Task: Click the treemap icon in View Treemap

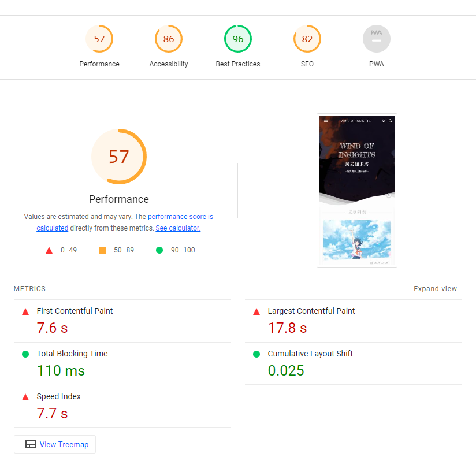Action: click(31, 444)
